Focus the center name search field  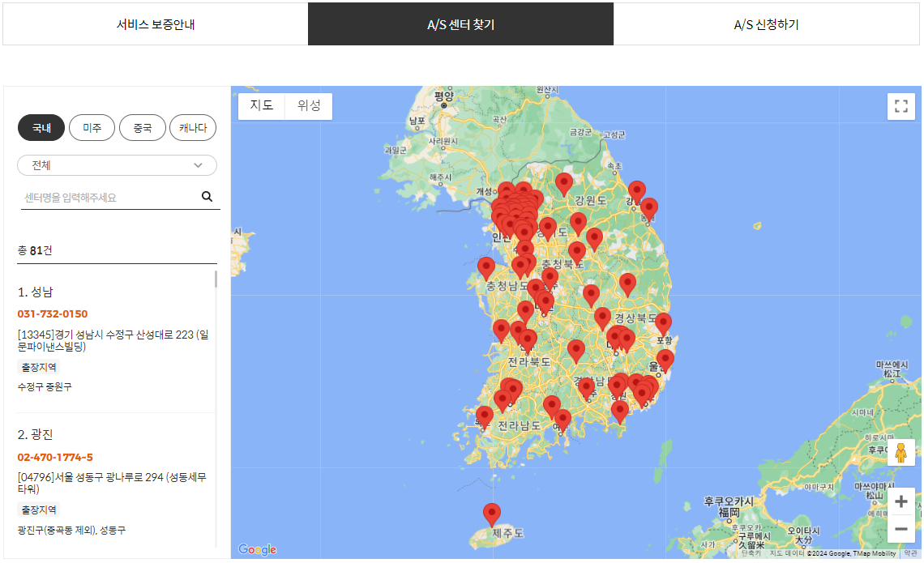pyautogui.click(x=109, y=198)
